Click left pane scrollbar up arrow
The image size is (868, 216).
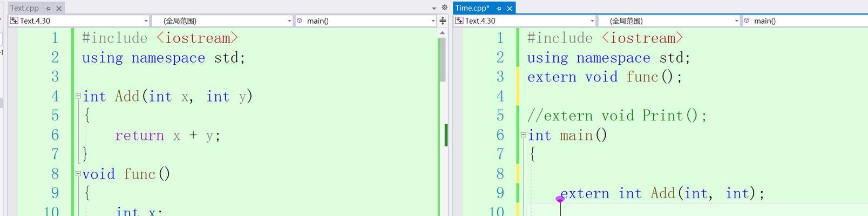point(442,33)
